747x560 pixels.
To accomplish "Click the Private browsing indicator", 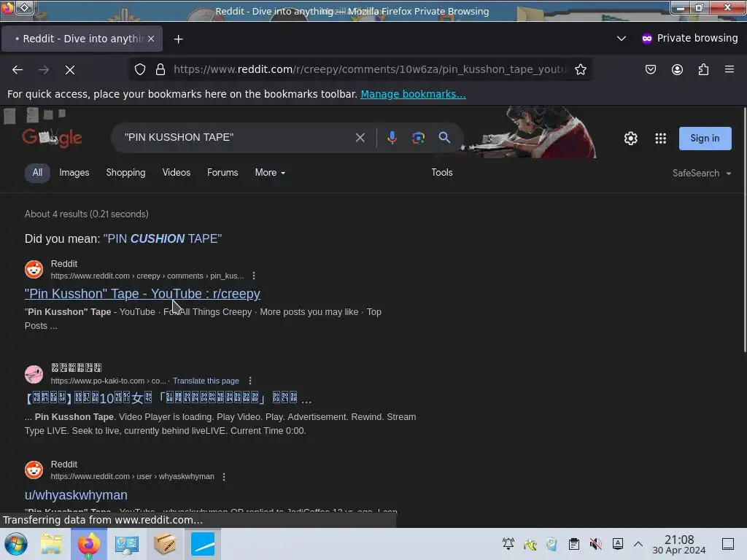I will [690, 38].
